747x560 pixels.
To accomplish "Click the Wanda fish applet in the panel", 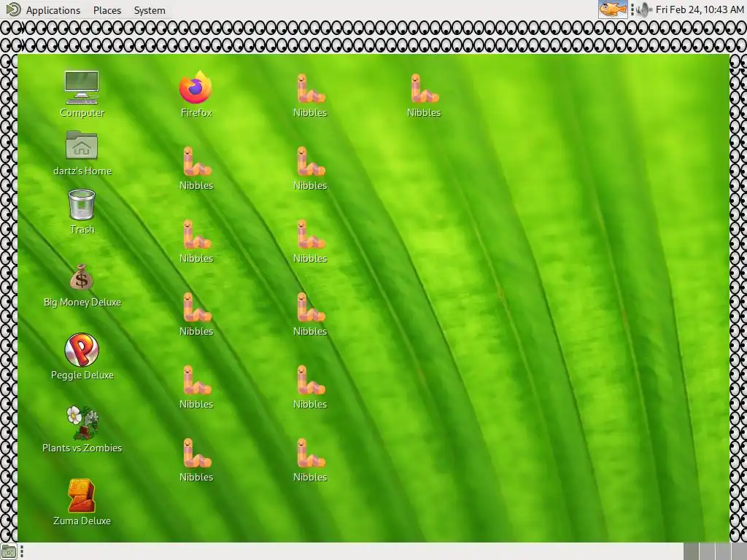I will coord(613,9).
